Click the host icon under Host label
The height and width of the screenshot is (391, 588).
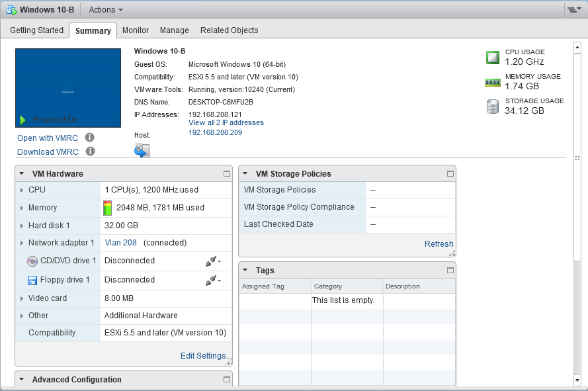pos(142,151)
